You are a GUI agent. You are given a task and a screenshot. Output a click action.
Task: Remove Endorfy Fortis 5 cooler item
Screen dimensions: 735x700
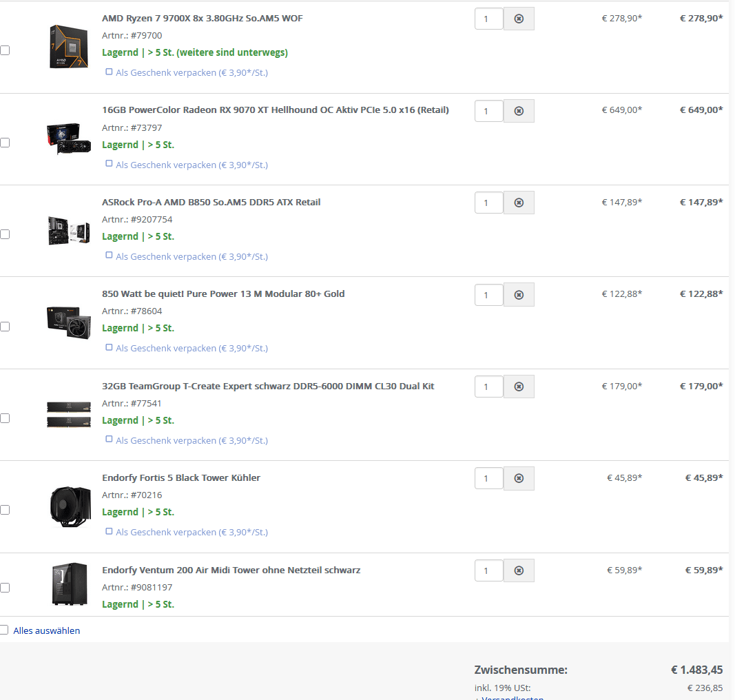click(x=519, y=478)
